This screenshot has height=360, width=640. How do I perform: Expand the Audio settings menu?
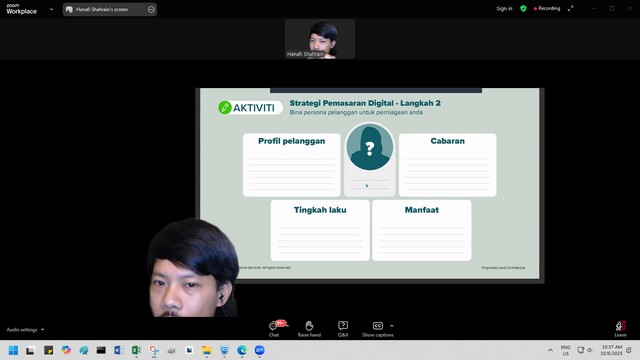pos(25,329)
